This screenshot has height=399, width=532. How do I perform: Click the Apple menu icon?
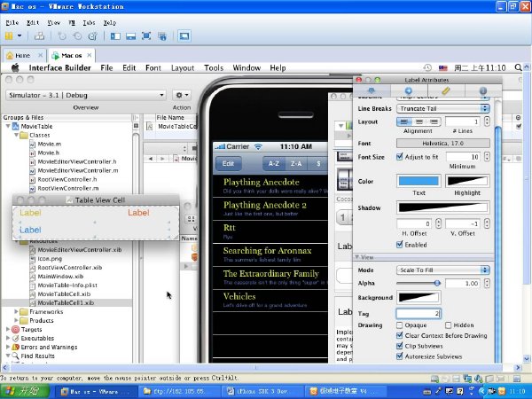pos(15,68)
